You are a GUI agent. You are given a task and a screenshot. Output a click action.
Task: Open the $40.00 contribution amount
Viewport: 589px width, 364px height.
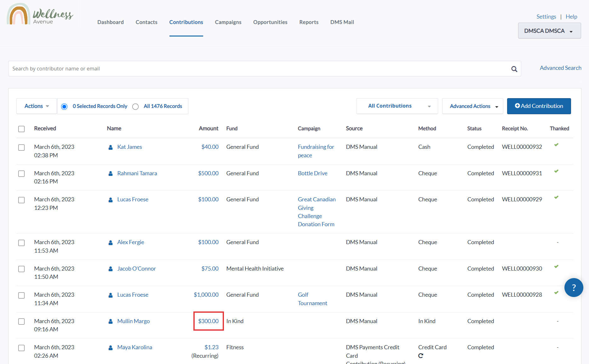(x=210, y=147)
